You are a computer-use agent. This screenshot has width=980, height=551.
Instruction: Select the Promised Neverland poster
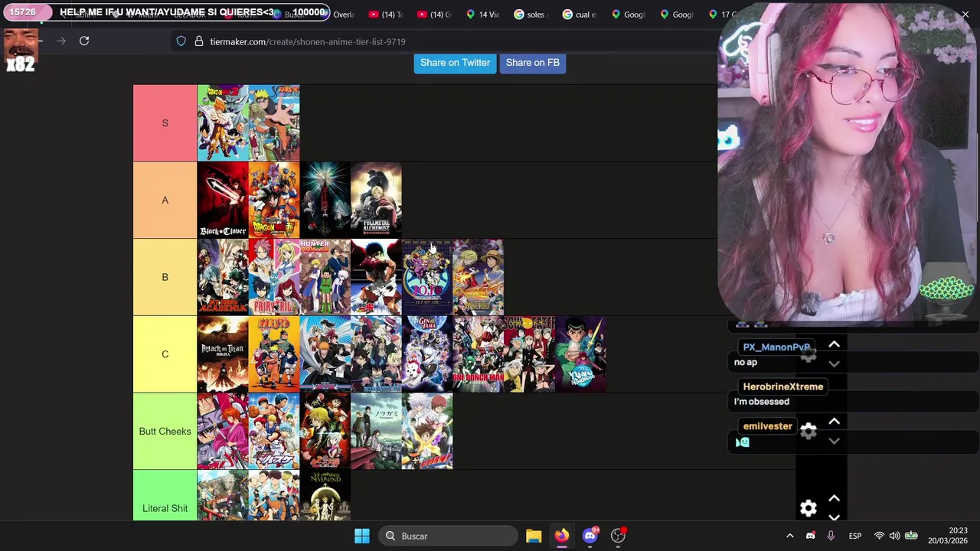[x=325, y=496]
